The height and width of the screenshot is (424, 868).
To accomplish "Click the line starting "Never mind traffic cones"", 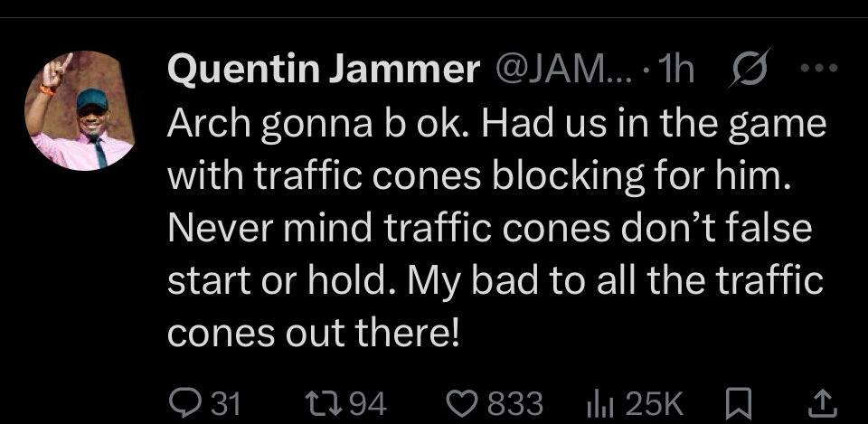I will coord(488,229).
